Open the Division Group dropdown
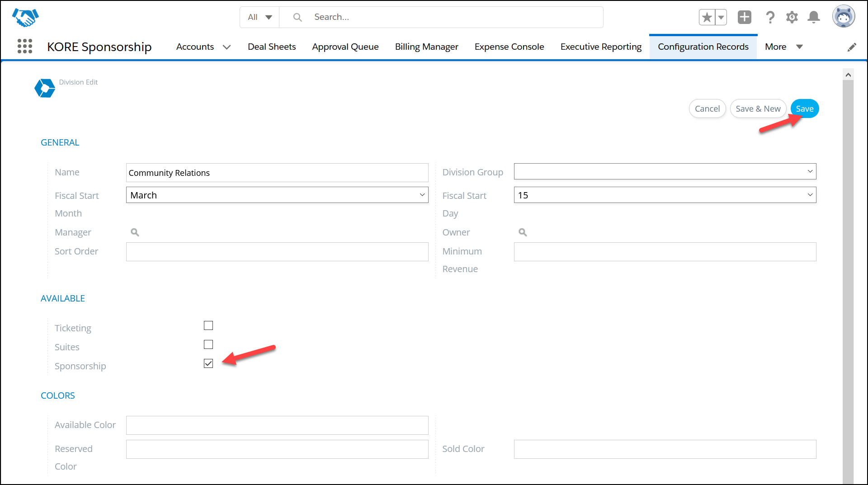Screen dimensions: 868x485 [x=665, y=171]
